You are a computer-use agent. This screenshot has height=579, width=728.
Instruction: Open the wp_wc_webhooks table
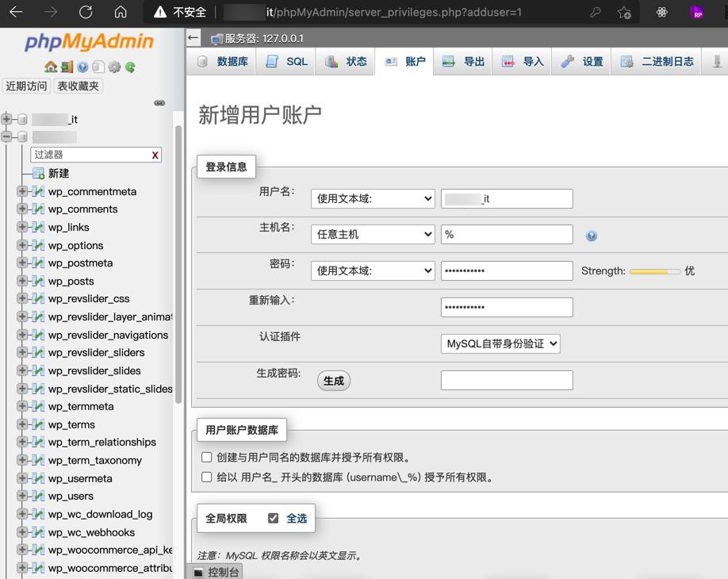click(x=91, y=532)
